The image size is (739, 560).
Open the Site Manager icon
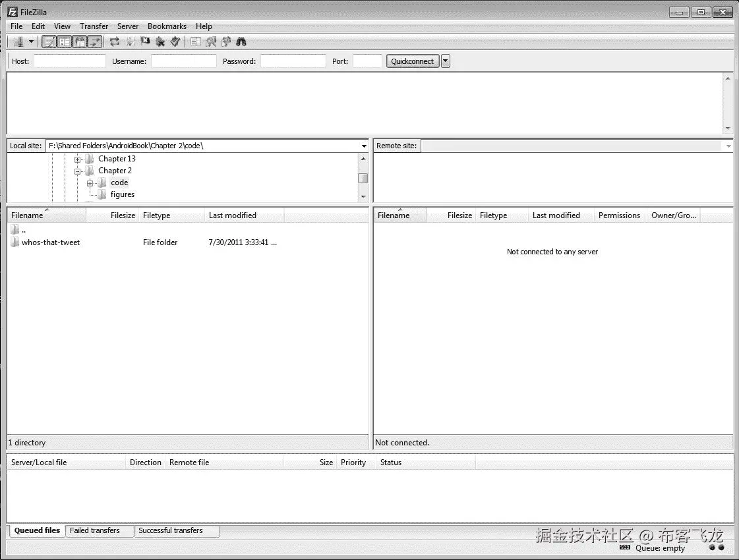[18, 42]
